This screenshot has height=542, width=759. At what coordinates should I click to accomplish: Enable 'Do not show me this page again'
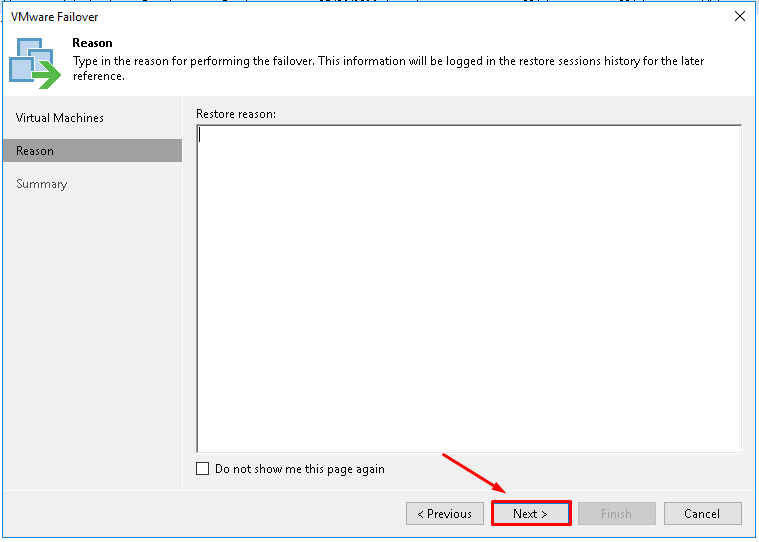tap(202, 468)
